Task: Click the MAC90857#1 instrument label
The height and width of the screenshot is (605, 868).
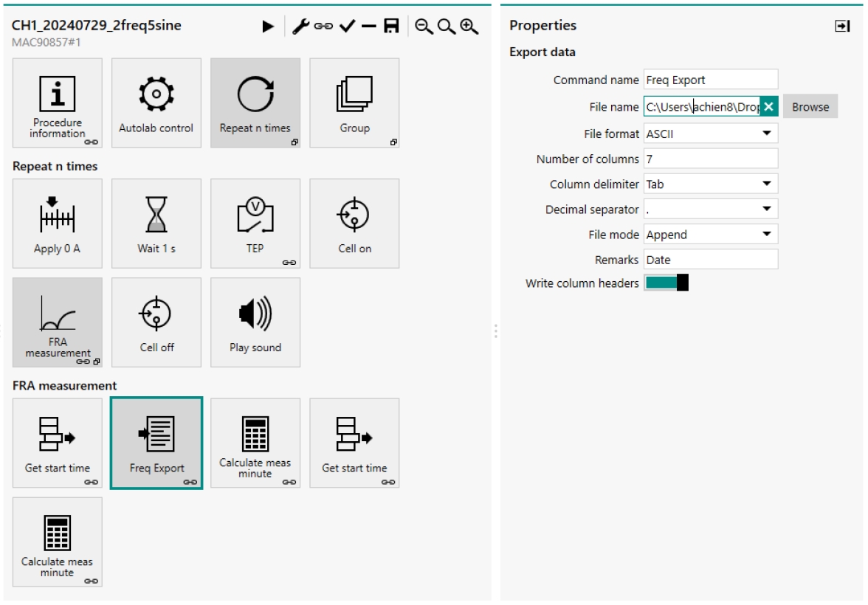Action: click(x=46, y=43)
